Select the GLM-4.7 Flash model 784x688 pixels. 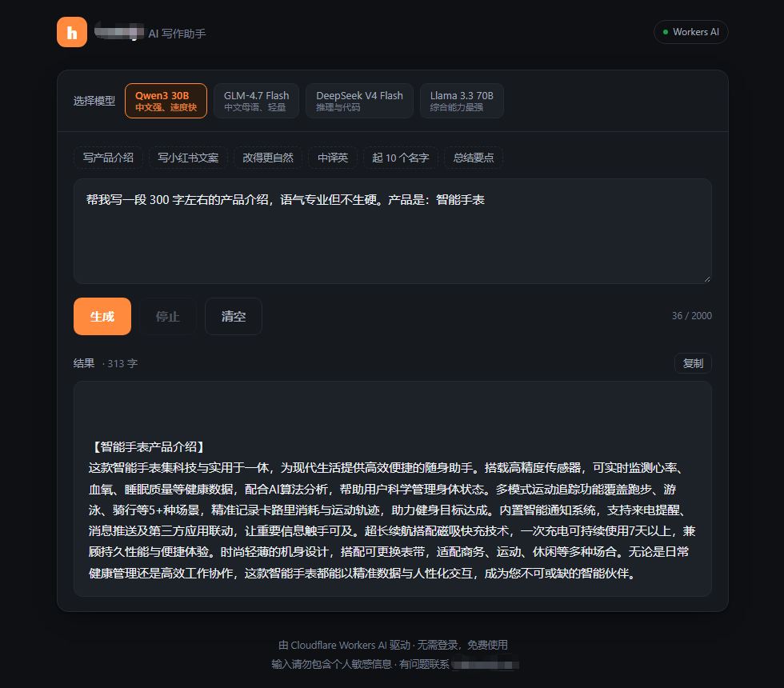pos(256,101)
